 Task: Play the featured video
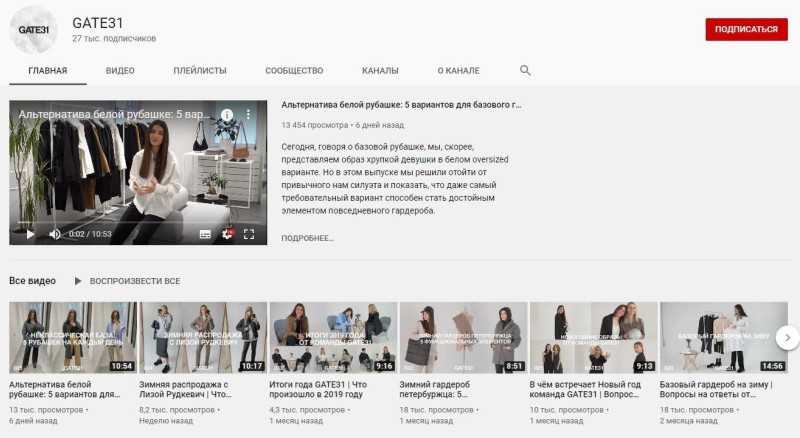(30, 234)
